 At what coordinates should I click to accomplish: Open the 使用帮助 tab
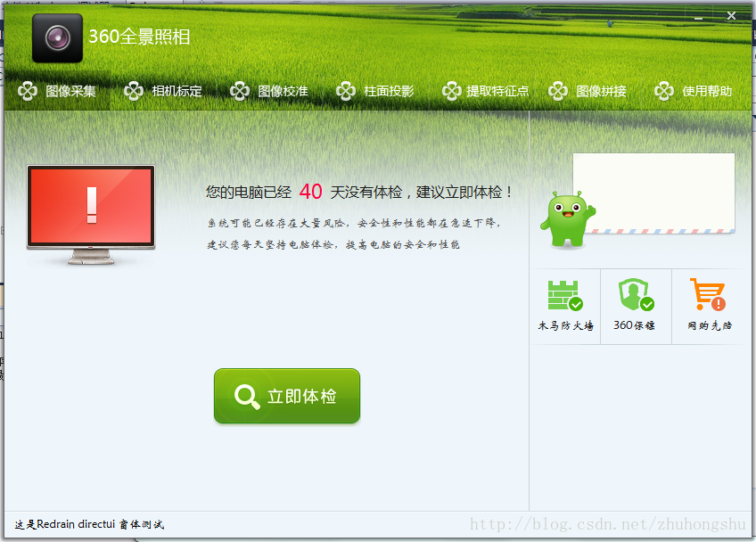[694, 91]
